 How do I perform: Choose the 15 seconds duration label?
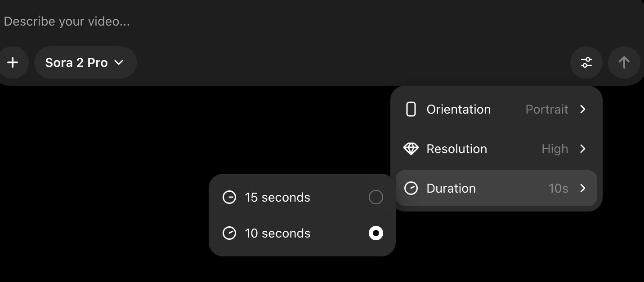click(x=277, y=198)
